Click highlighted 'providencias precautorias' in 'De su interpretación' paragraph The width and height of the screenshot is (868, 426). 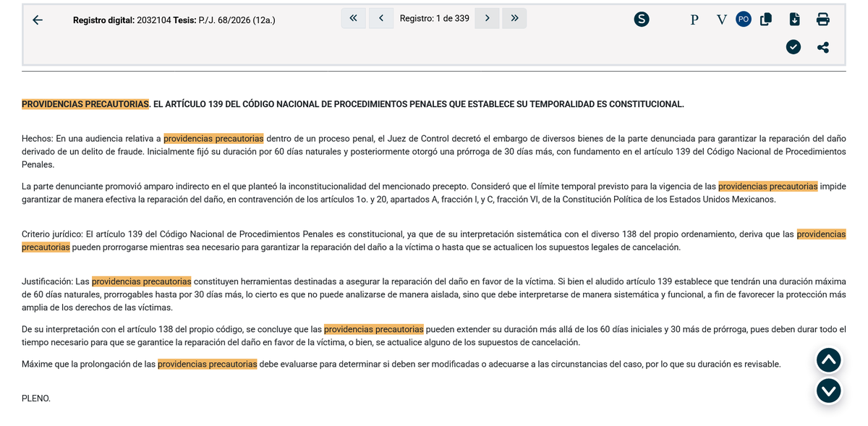tap(374, 329)
